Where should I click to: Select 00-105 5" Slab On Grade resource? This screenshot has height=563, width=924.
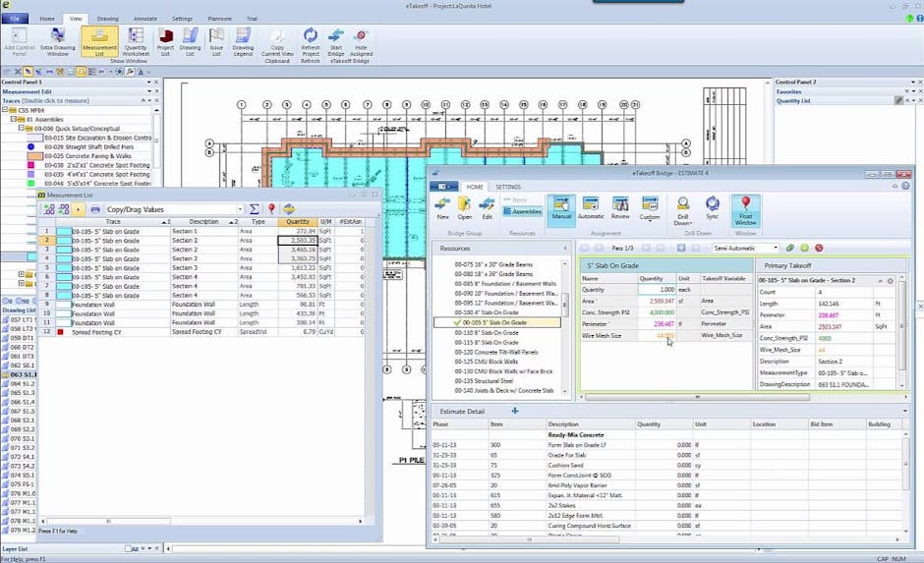pos(497,322)
